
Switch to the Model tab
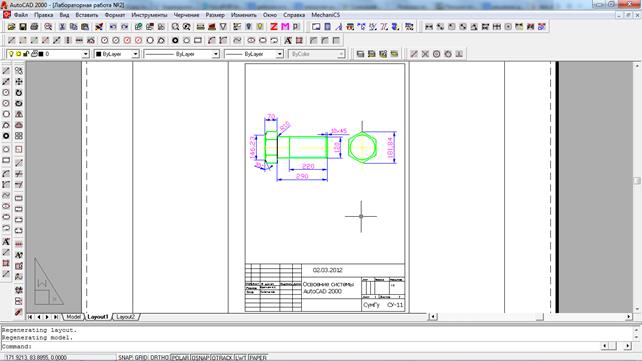tap(73, 317)
